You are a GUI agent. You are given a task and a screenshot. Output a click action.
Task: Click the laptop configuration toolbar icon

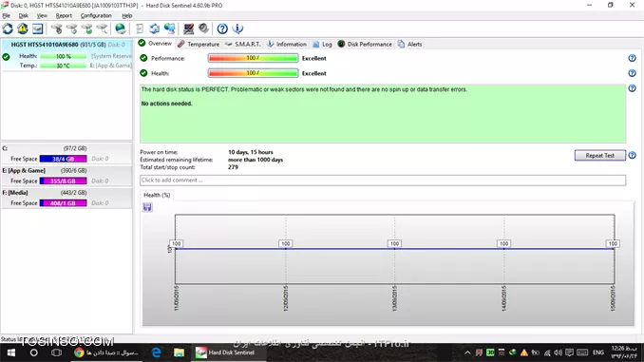tap(188, 29)
